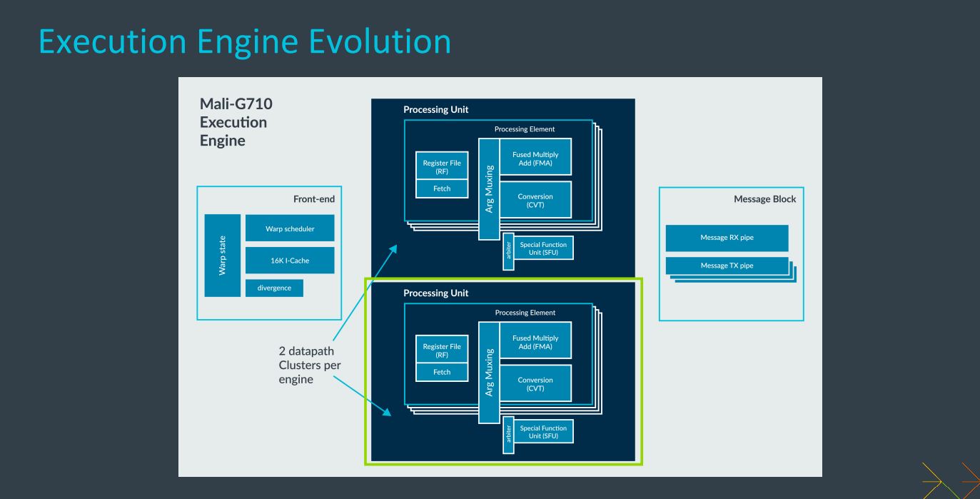Select the "Mali-G710 Execution Engine" heading
The width and height of the screenshot is (980, 499).
[236, 122]
